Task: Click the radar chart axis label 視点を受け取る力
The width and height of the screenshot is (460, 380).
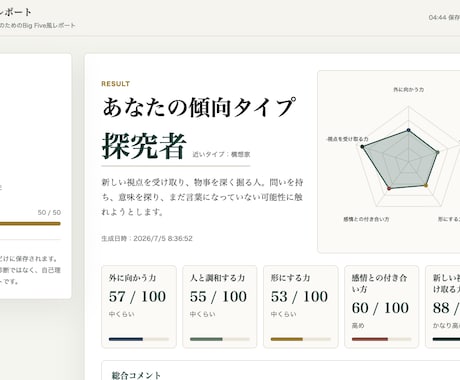Action: 348,139
